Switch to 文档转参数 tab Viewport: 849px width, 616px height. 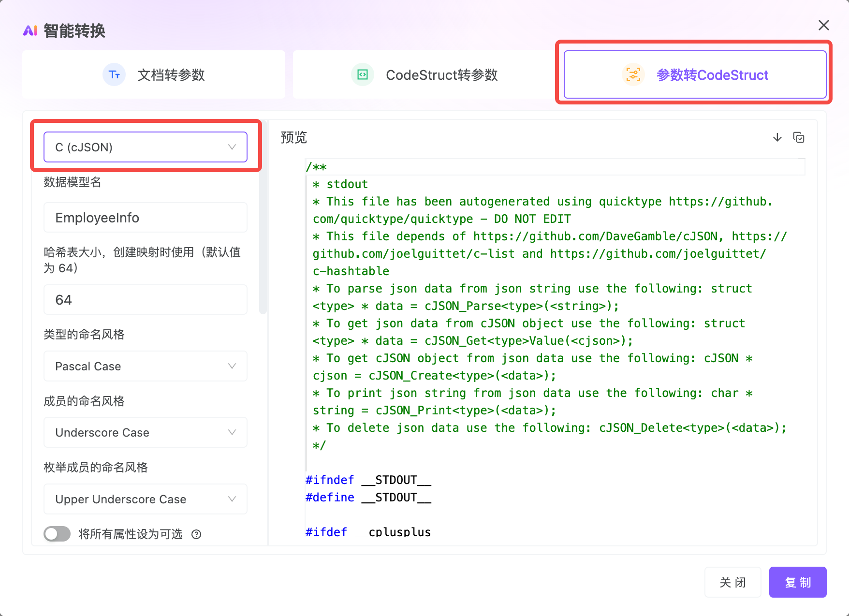[x=154, y=75]
